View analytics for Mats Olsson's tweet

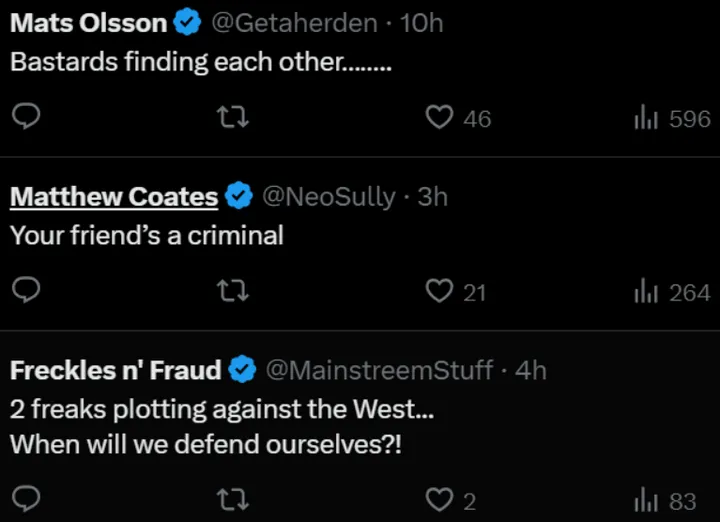click(x=644, y=118)
